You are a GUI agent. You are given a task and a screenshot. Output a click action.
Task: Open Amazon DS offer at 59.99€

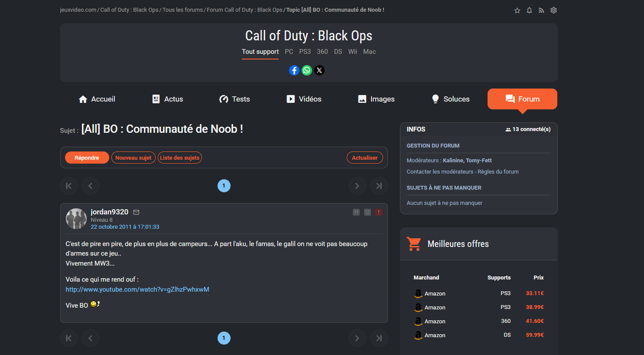pyautogui.click(x=479, y=335)
